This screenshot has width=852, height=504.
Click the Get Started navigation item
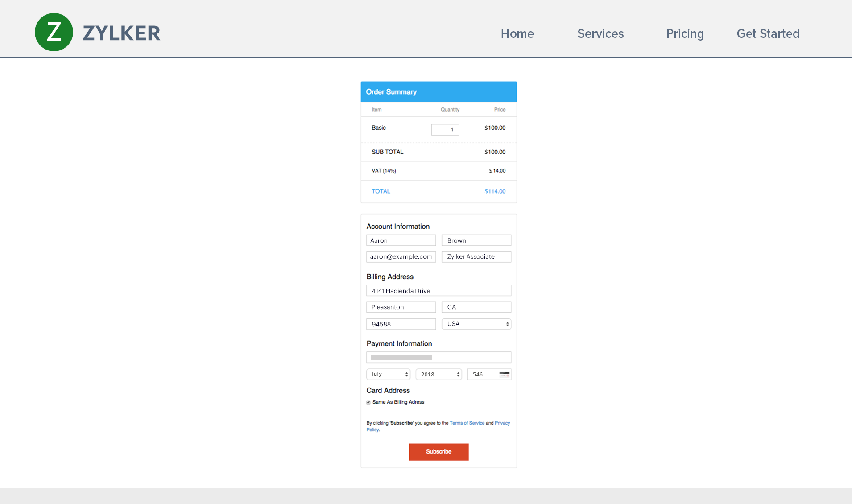768,33
